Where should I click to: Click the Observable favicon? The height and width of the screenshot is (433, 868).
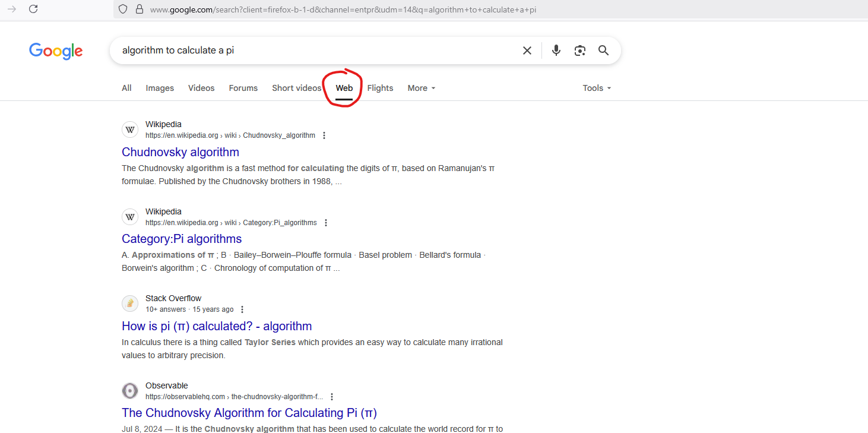click(x=130, y=391)
